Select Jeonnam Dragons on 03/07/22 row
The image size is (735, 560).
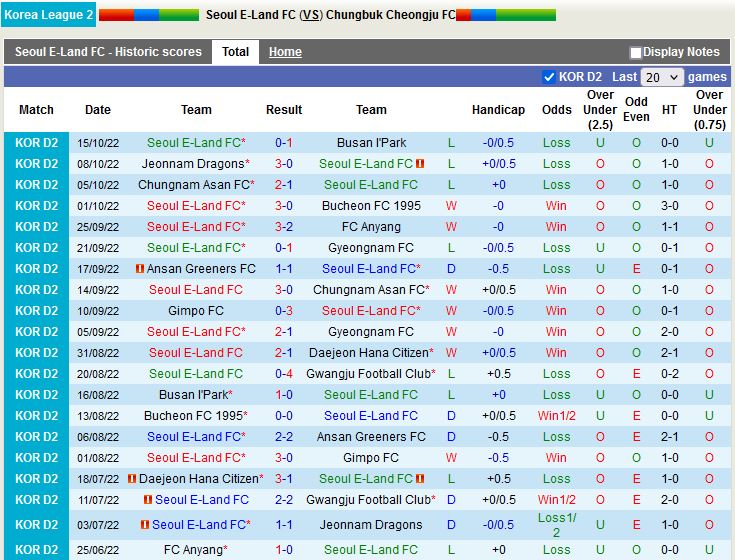371,524
